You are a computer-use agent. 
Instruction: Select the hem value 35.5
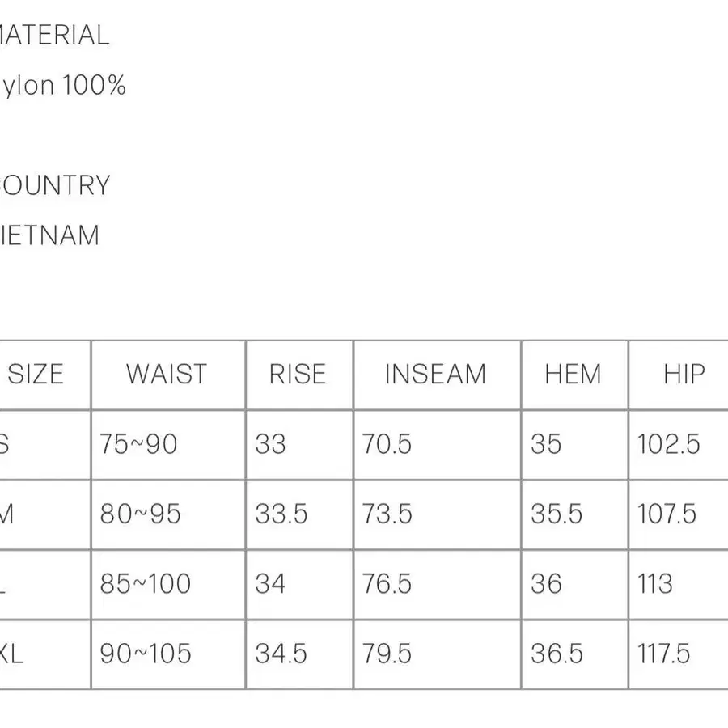pyautogui.click(x=557, y=514)
